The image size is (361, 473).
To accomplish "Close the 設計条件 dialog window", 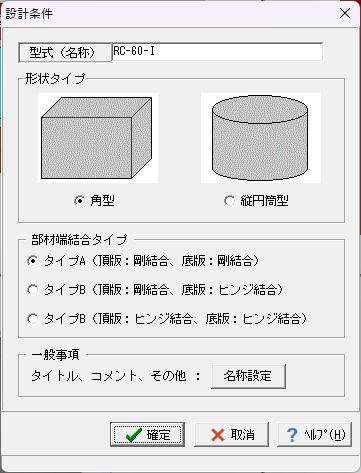I will 345,13.
